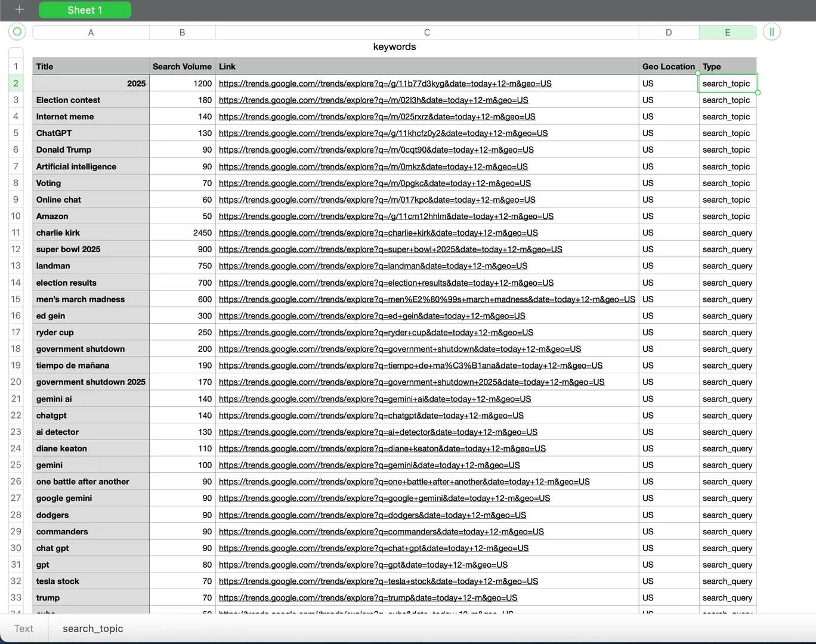Viewport: 816px width, 644px height.
Task: Select column C header
Action: [426, 33]
